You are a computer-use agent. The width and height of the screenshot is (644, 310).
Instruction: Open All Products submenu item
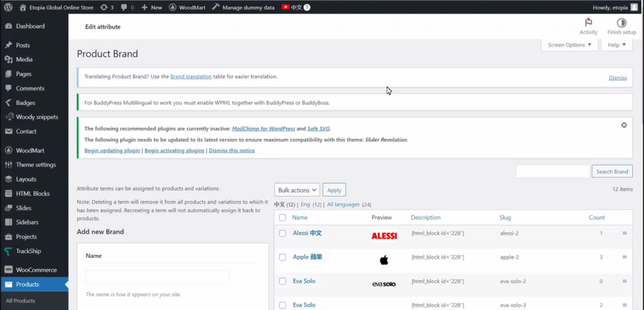point(21,300)
